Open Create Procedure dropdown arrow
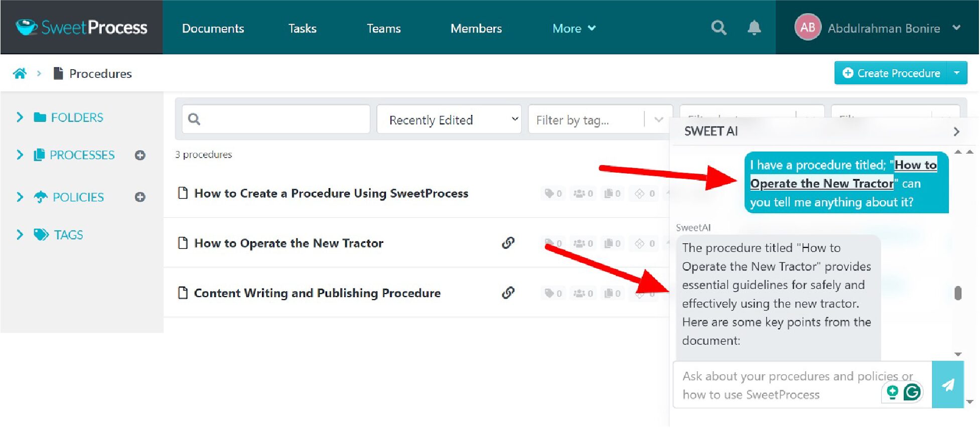980x428 pixels. click(x=957, y=73)
